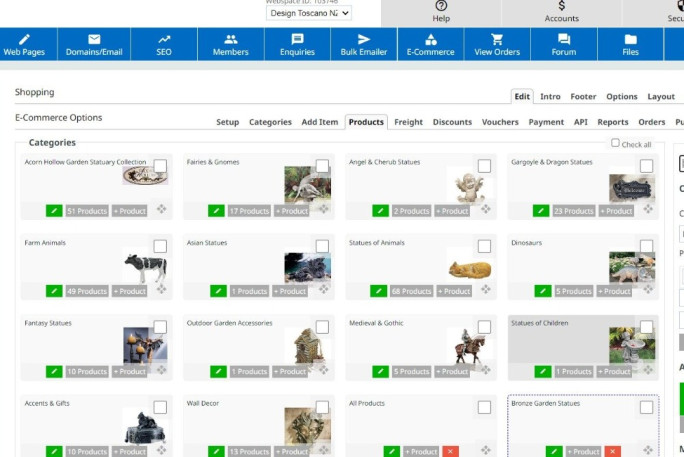This screenshot has width=684, height=457.
Task: Check the Gargoyle & Dragon Statues box
Action: [646, 166]
